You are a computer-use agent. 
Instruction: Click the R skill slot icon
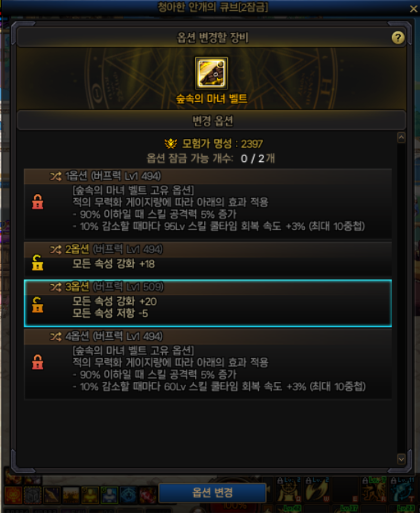coord(374,490)
